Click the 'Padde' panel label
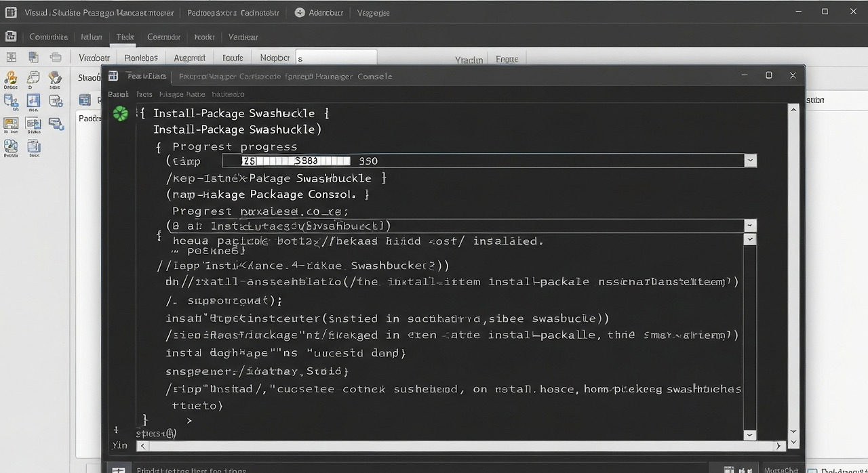868x473 pixels. 90,119
